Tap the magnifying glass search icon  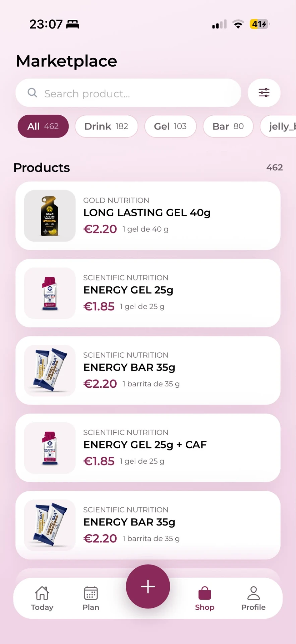tap(32, 93)
